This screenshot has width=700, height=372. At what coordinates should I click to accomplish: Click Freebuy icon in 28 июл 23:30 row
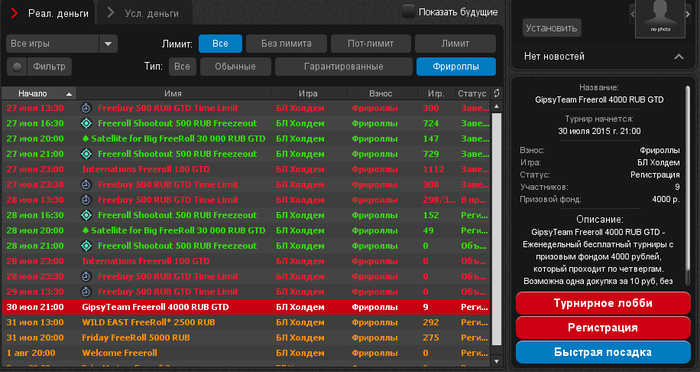click(86, 276)
